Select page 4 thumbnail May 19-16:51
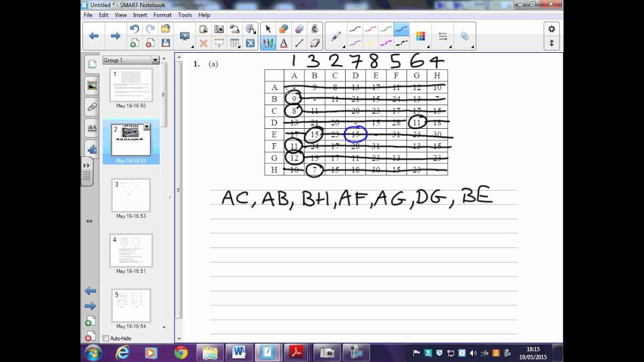This screenshot has height=362, width=644. point(131,250)
